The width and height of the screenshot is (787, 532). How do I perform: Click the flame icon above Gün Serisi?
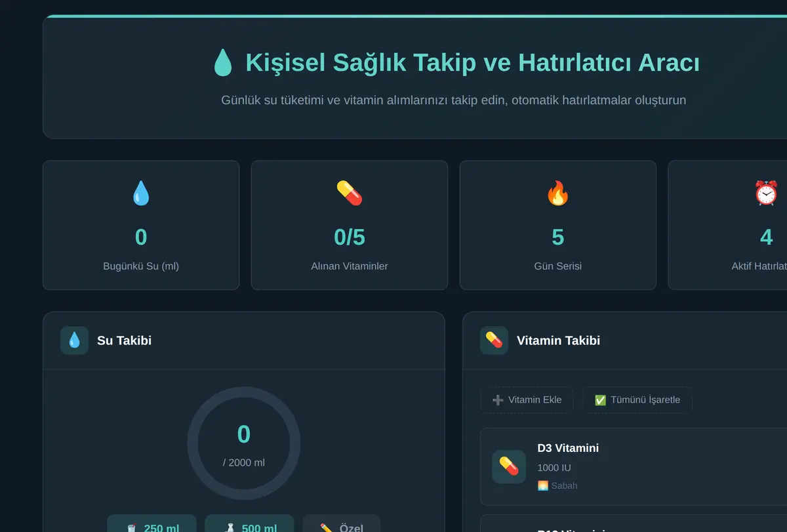tap(558, 194)
